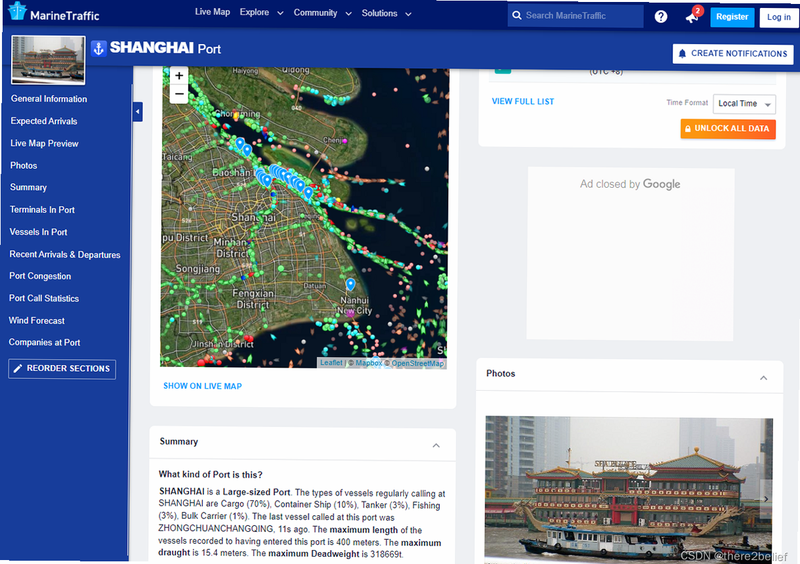The height and width of the screenshot is (564, 800).
Task: Zoom in on the map with plus
Action: (179, 76)
